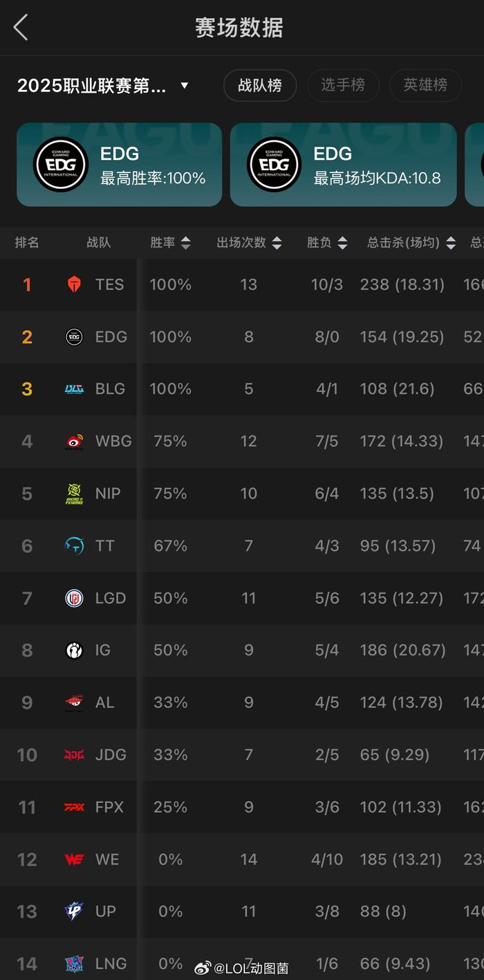The image size is (484, 980).
Task: Click the FPX team logo
Action: (74, 807)
